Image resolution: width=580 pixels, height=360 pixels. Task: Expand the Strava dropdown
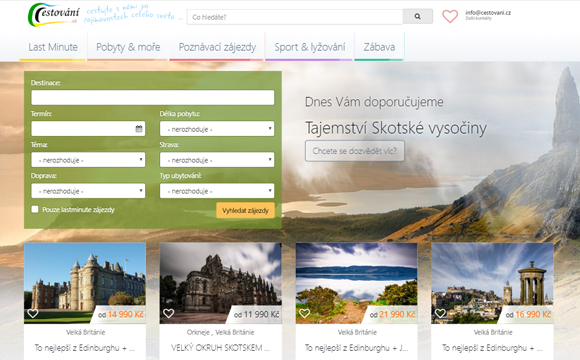coord(217,160)
